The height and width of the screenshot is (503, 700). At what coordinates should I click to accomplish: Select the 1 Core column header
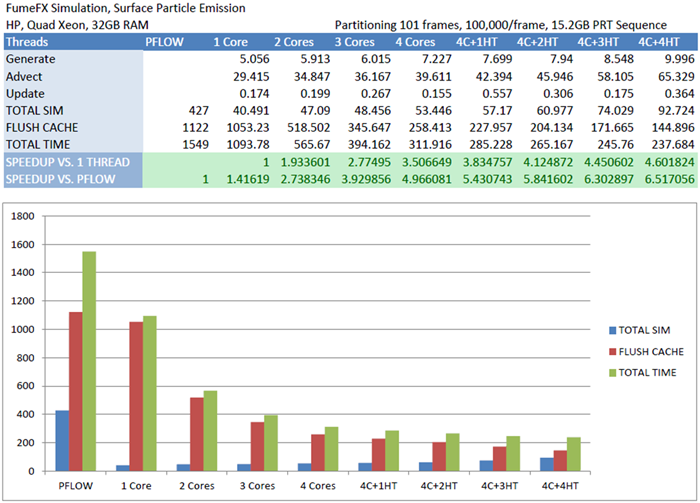[x=230, y=42]
